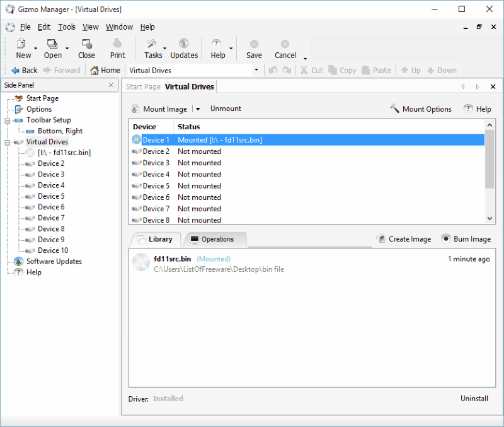504x427 pixels.
Task: Click the Print toolbar icon
Action: pyautogui.click(x=118, y=44)
